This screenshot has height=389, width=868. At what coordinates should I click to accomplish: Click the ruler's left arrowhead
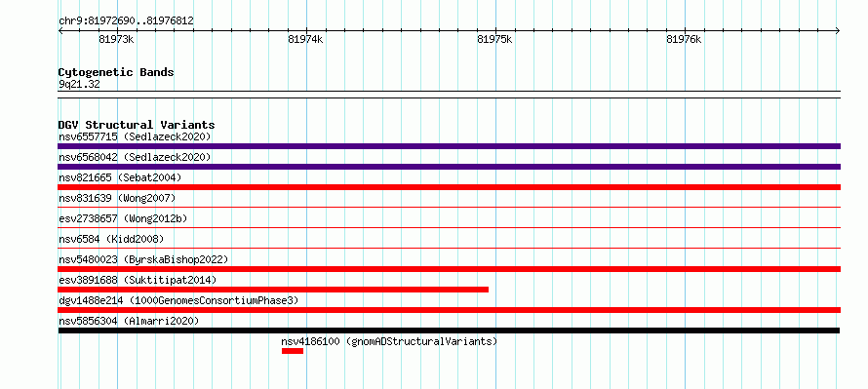(60, 31)
